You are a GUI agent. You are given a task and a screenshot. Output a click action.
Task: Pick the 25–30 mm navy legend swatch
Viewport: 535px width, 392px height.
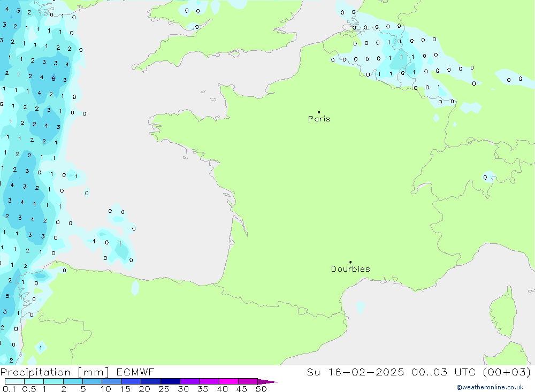click(170, 381)
